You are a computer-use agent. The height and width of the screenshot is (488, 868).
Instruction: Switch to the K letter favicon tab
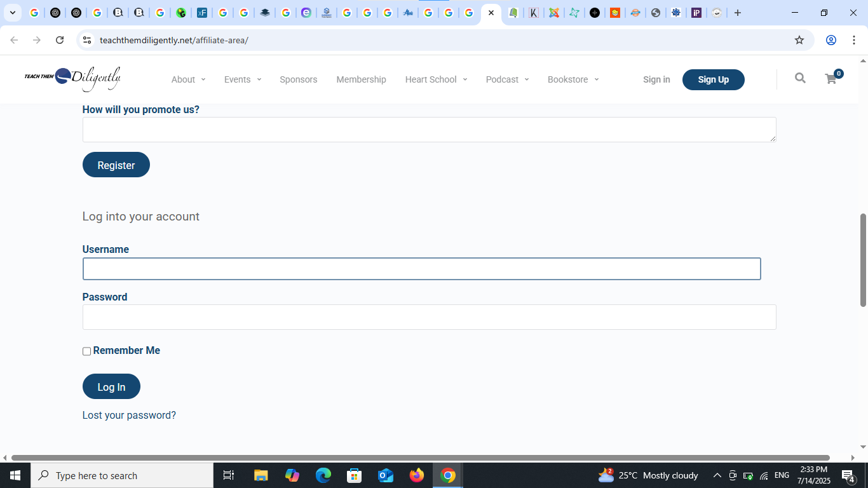click(x=534, y=13)
